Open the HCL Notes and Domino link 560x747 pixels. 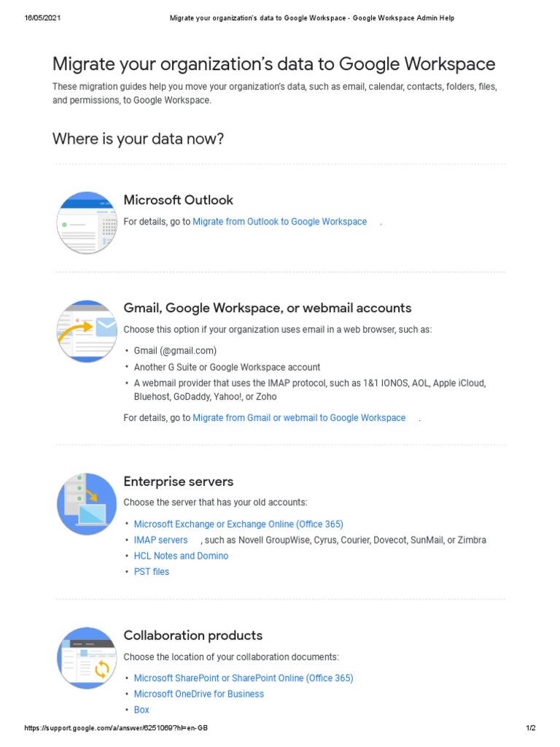point(181,555)
